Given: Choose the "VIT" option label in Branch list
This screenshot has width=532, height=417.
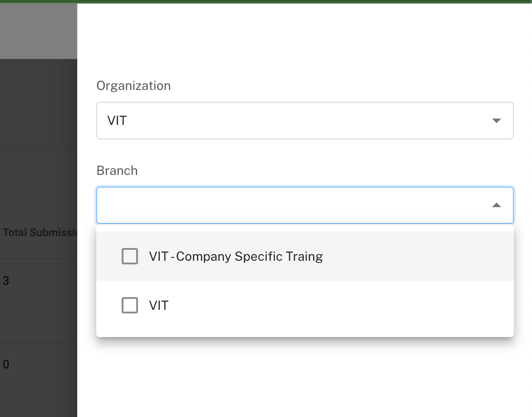Looking at the screenshot, I should pyautogui.click(x=159, y=305).
